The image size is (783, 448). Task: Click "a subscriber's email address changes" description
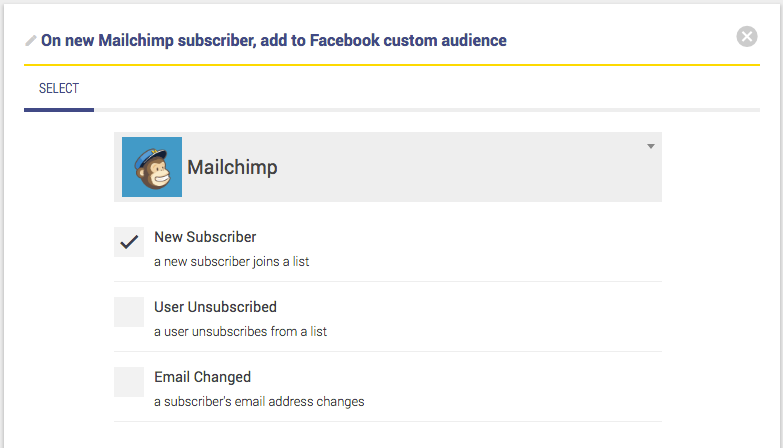(259, 402)
